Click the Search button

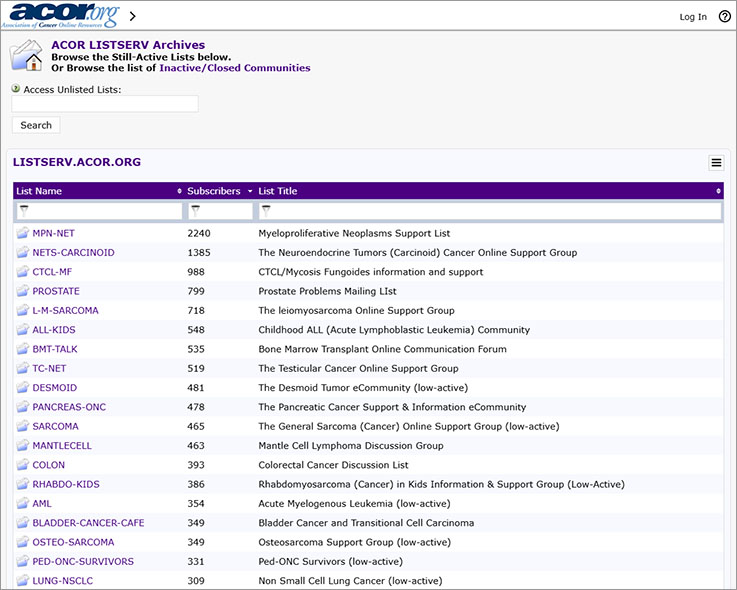coord(36,125)
